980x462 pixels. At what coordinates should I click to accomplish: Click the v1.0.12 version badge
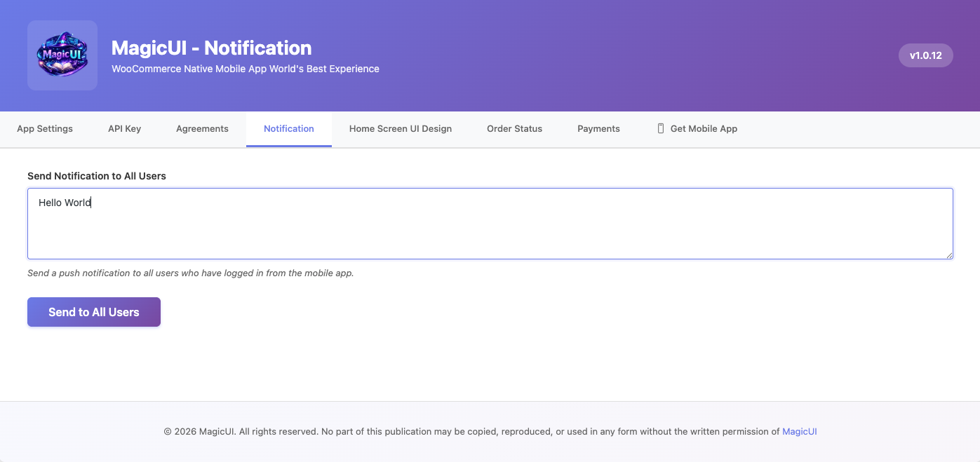pyautogui.click(x=925, y=55)
